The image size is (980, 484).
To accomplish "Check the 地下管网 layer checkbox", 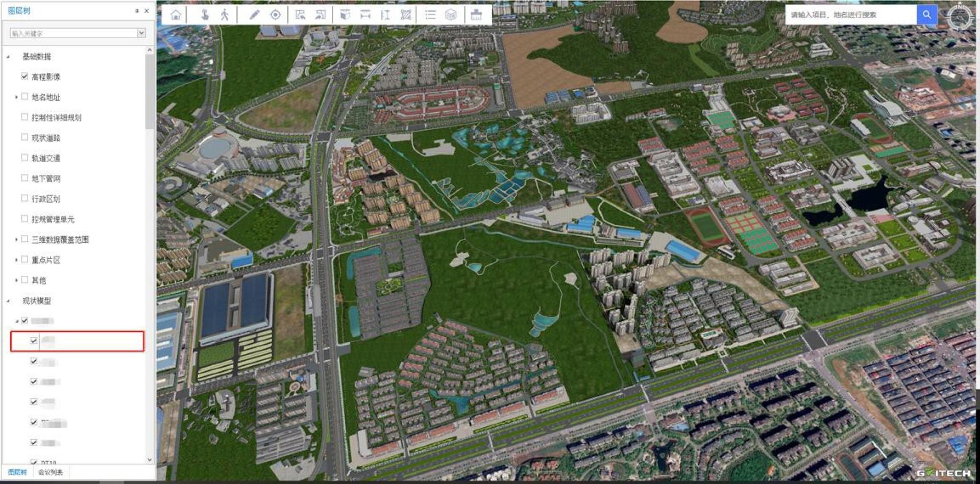I will tap(24, 178).
